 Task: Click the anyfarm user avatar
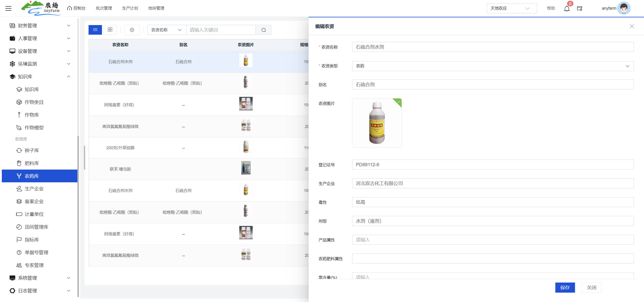[x=623, y=8]
